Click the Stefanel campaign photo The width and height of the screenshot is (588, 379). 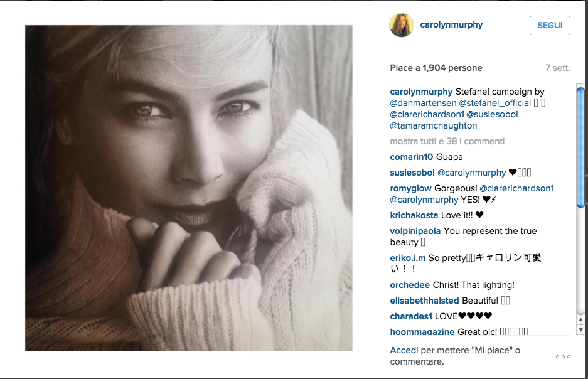[189, 188]
